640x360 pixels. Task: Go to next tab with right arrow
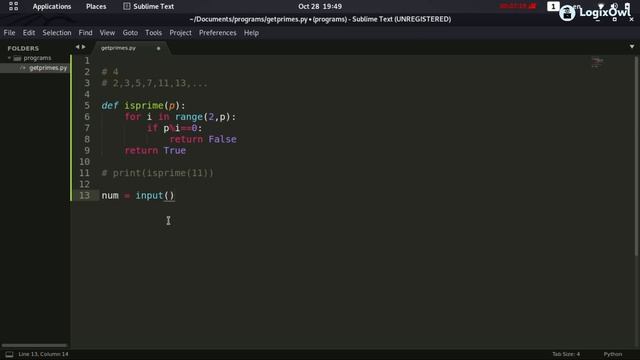pyautogui.click(x=83, y=47)
